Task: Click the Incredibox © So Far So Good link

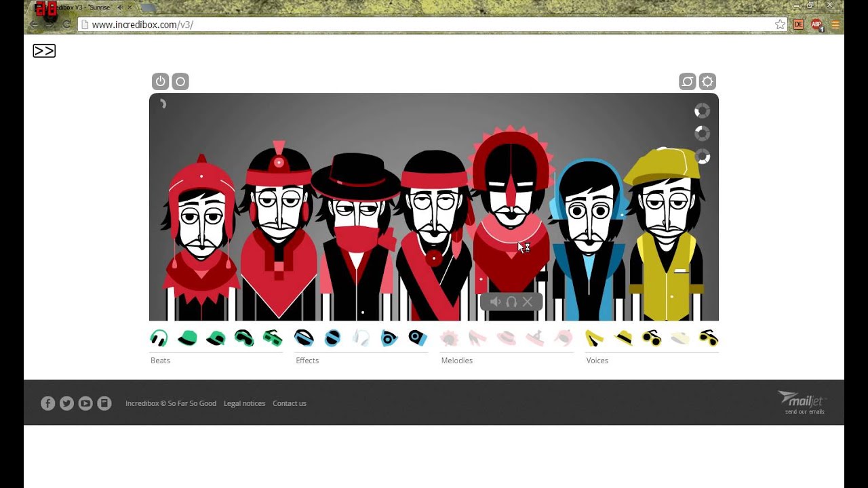Action: click(x=171, y=403)
